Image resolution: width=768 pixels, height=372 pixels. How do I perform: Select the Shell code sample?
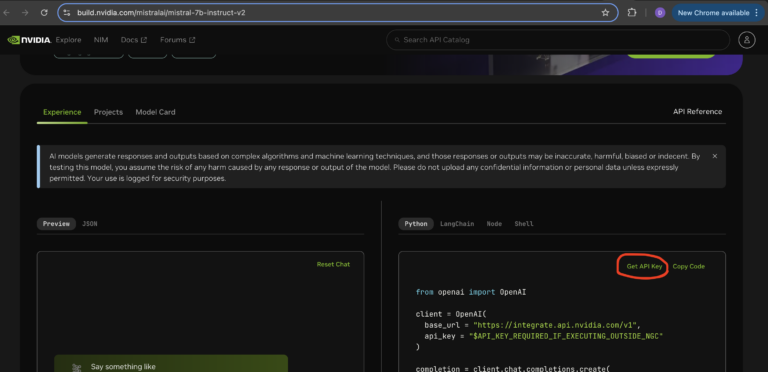point(524,224)
